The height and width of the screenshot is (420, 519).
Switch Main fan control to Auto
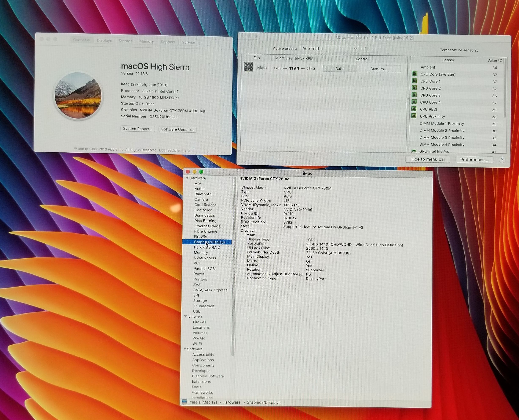tap(339, 68)
